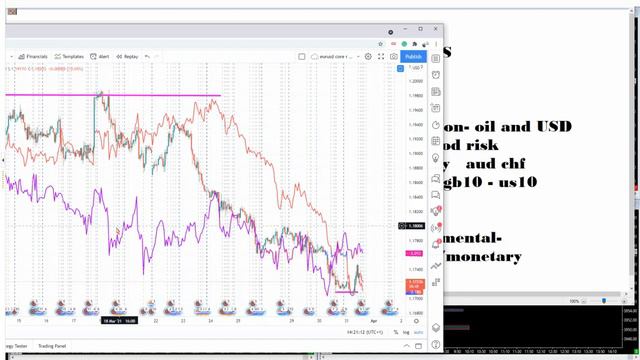The height and width of the screenshot is (360, 640).
Task: Expand the left-edge toolbar arrow
Action: coord(3,160)
